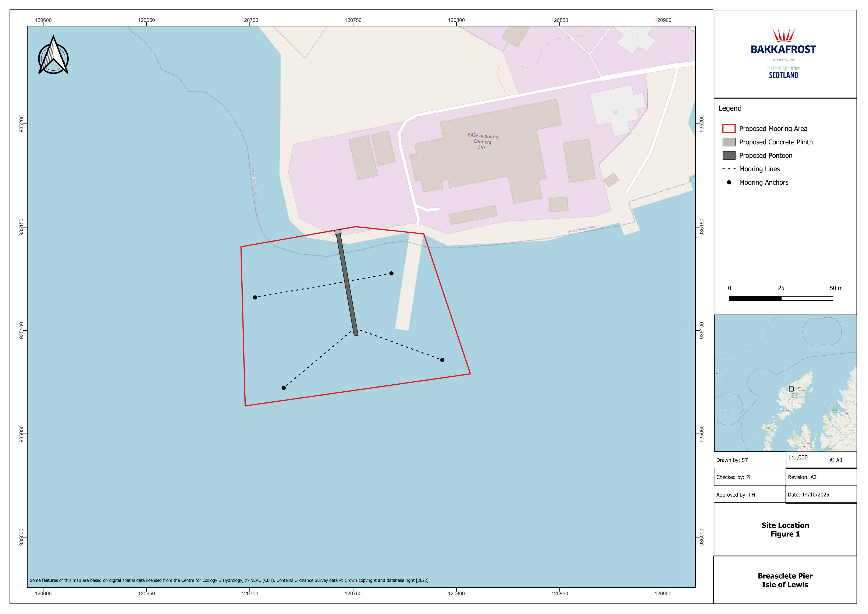This screenshot has height=614, width=868.
Task: Click the 'Checked by: PH' cell
Action: pyautogui.click(x=750, y=477)
